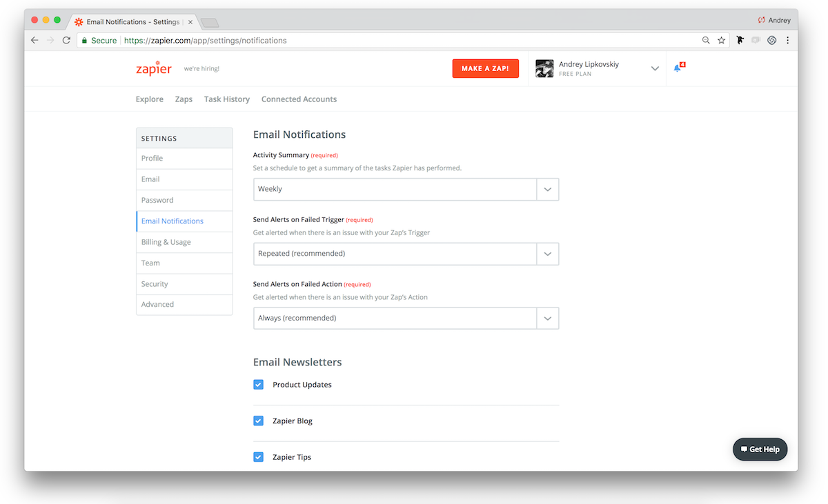Uncheck the Zapier Tips checkbox
828x504 pixels.
coord(258,457)
